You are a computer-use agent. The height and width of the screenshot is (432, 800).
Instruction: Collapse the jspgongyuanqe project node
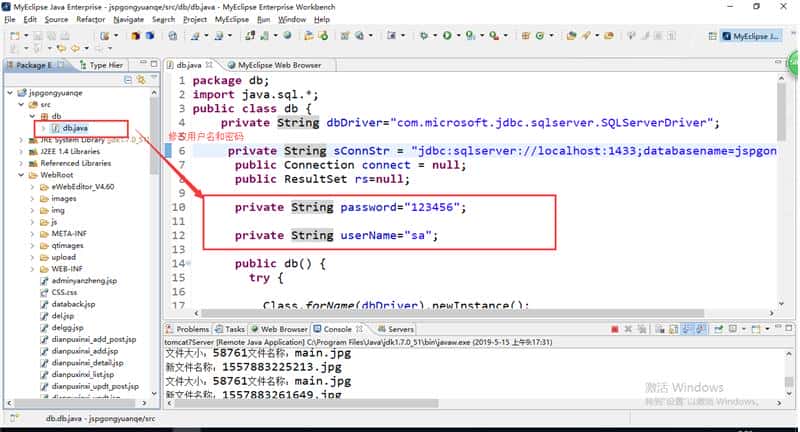(10, 93)
